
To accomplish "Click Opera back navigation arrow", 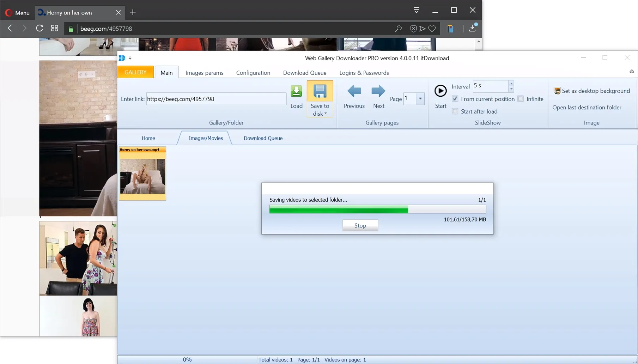I will (x=10, y=28).
